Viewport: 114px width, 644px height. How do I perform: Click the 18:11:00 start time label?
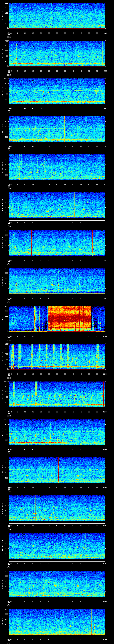tap(9, 412)
